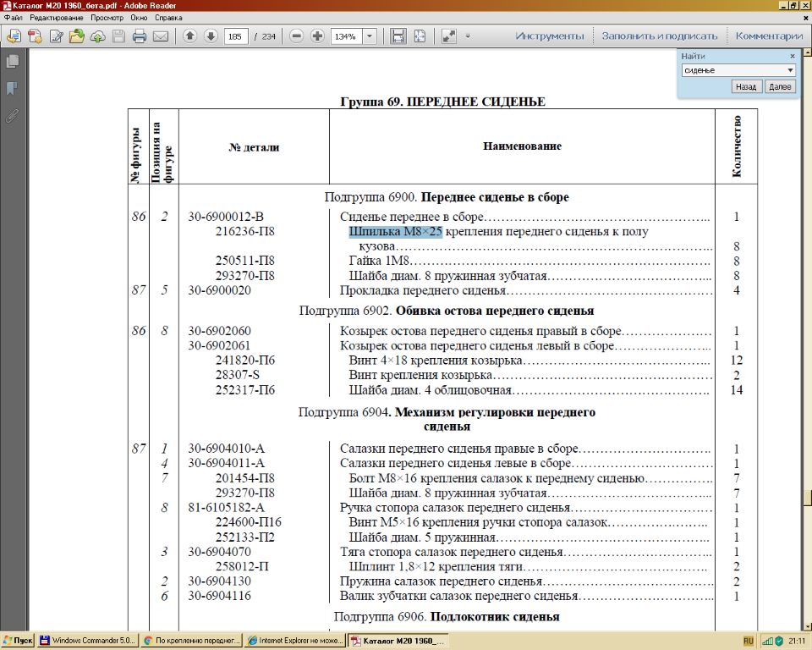
Task: Click the find field containing сиденье
Action: click(733, 70)
